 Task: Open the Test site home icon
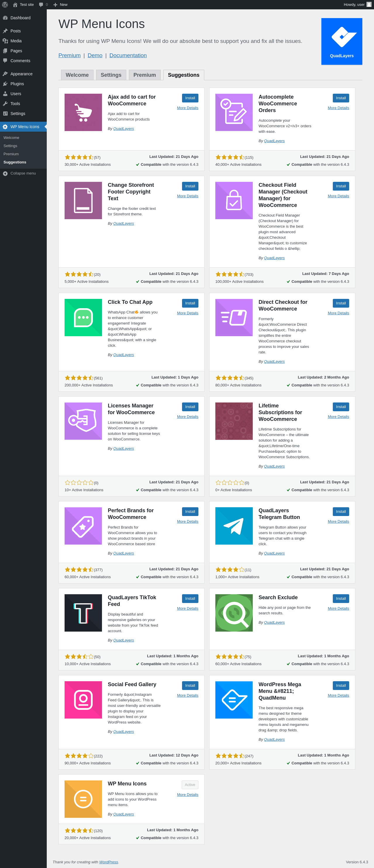tap(15, 5)
